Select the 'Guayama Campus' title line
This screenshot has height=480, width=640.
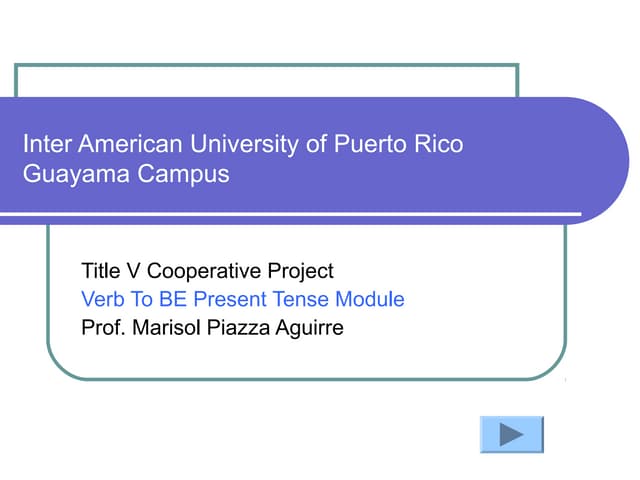(x=126, y=174)
